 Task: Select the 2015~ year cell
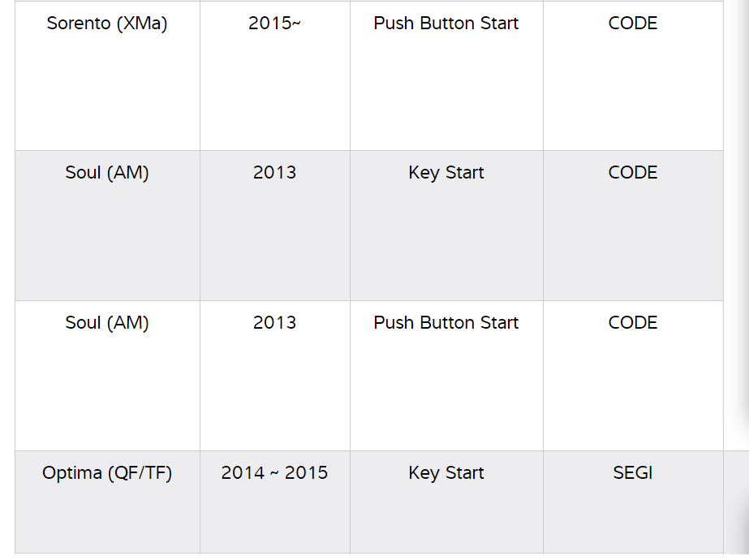pyautogui.click(x=274, y=24)
